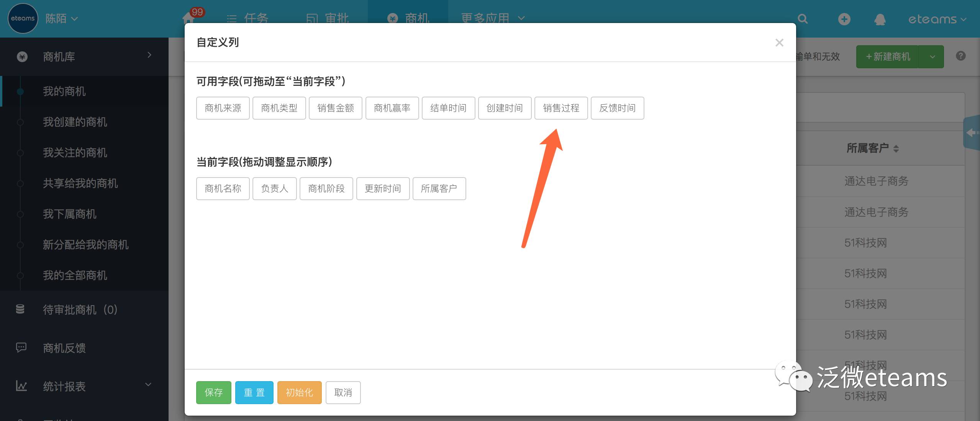Click the green 保存 button
Image resolution: width=980 pixels, height=421 pixels.
(213, 392)
